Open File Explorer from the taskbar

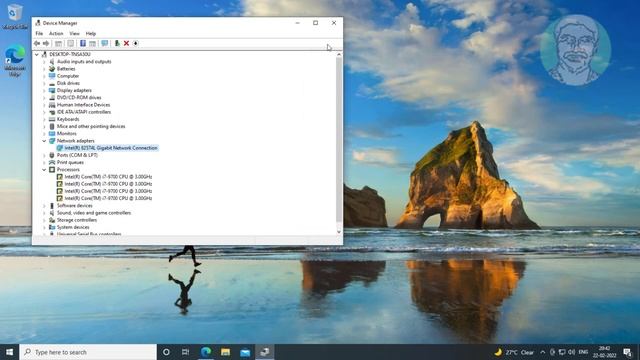[225, 352]
